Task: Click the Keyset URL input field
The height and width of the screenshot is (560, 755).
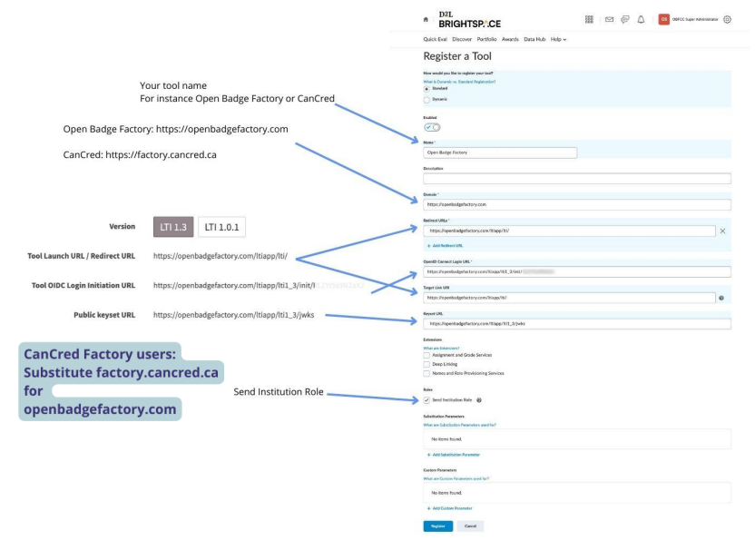Action: [x=577, y=324]
